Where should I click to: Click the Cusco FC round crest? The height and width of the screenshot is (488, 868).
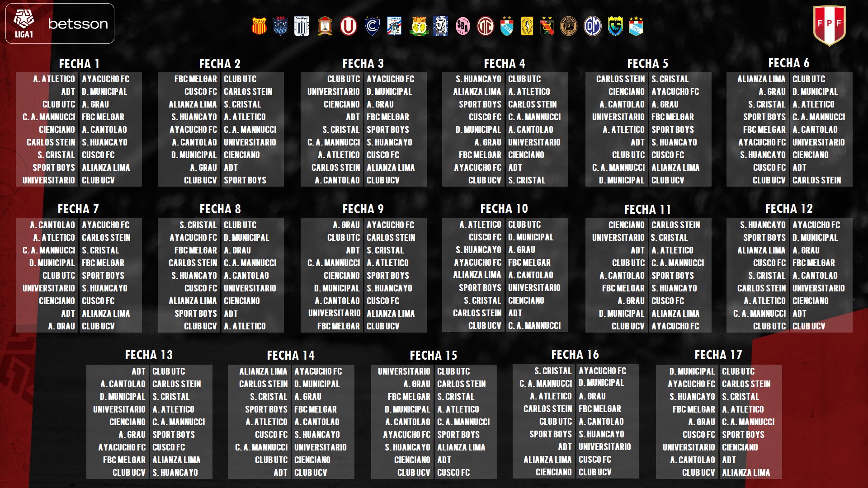click(569, 27)
